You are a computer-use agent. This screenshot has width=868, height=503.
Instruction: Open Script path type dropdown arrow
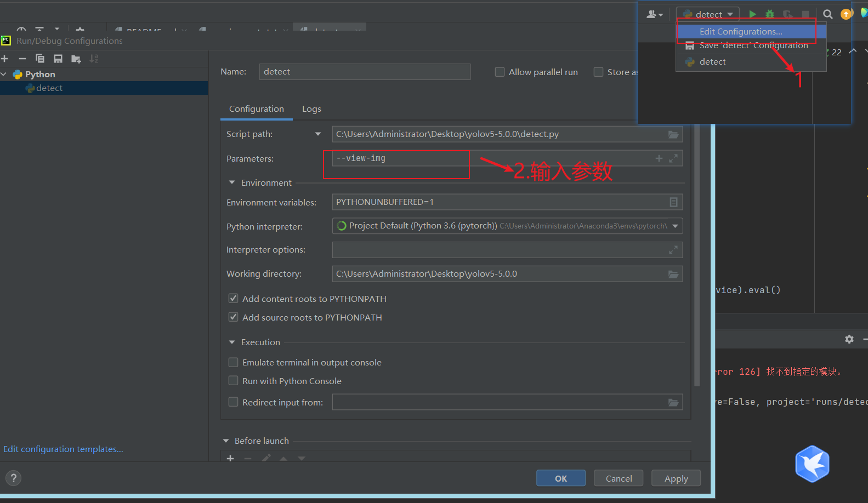(318, 134)
